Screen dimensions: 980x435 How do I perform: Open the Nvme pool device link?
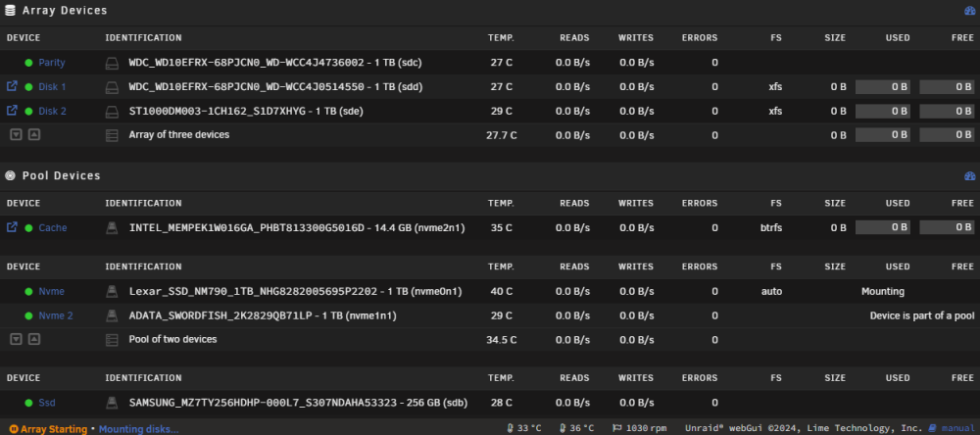pos(51,291)
